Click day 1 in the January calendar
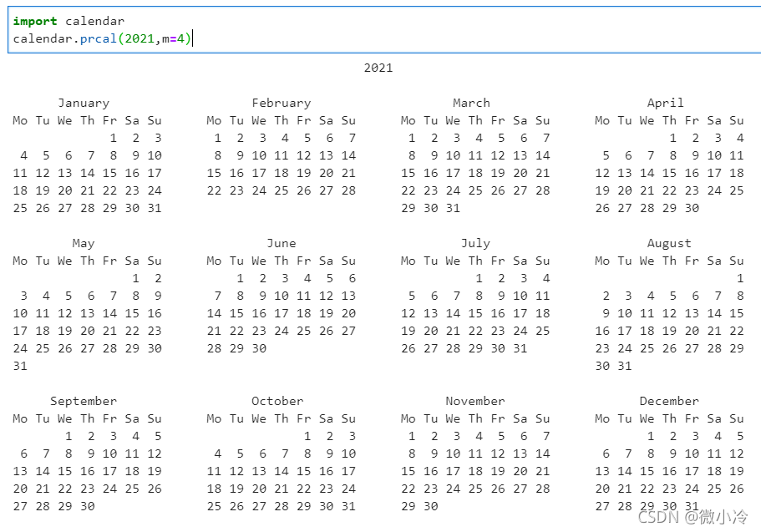The image size is (761, 532). [x=114, y=139]
